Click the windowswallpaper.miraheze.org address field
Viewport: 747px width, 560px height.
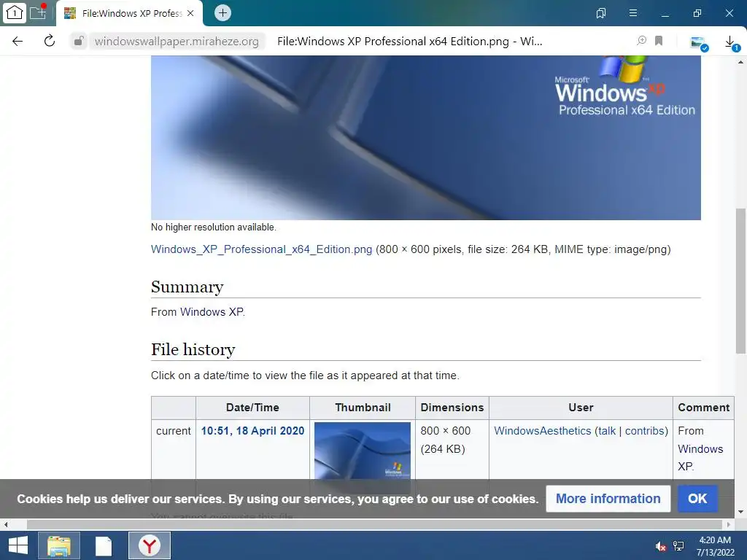click(x=177, y=42)
